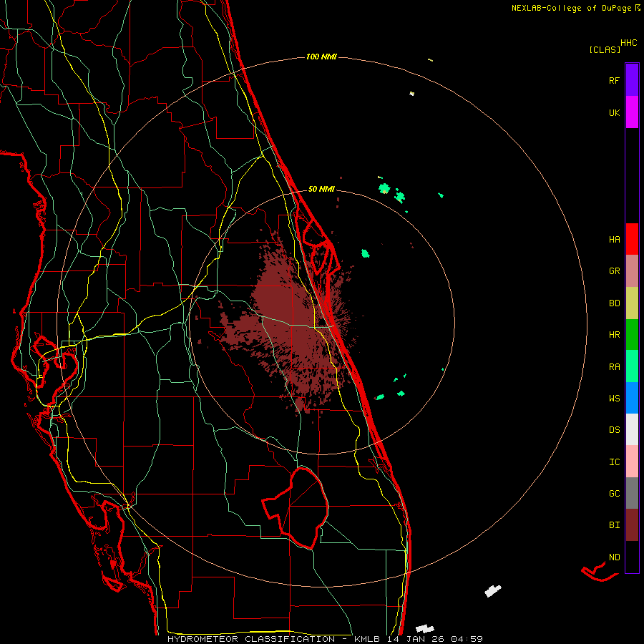The image size is (644, 644).
Task: Click the UK magenta legend swatch
Action: (632, 112)
